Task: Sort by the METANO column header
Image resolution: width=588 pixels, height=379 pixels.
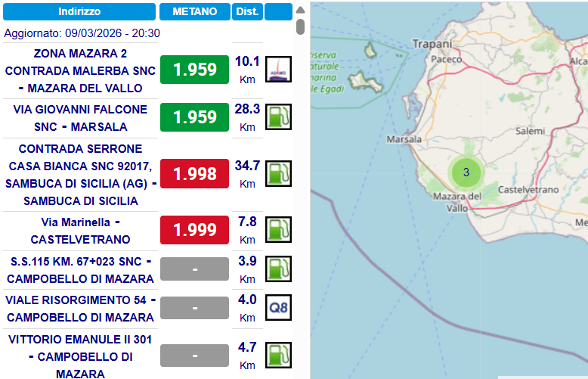Action: (x=194, y=12)
